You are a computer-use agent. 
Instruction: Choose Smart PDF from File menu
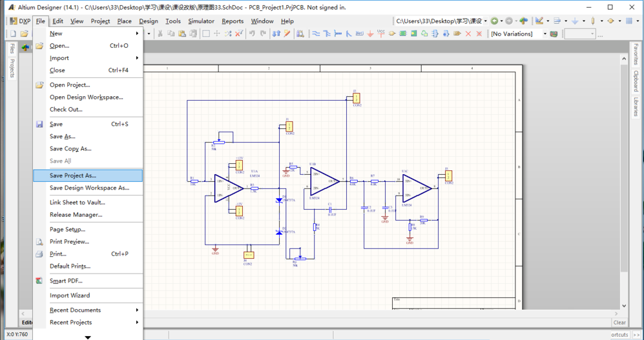[66, 281]
